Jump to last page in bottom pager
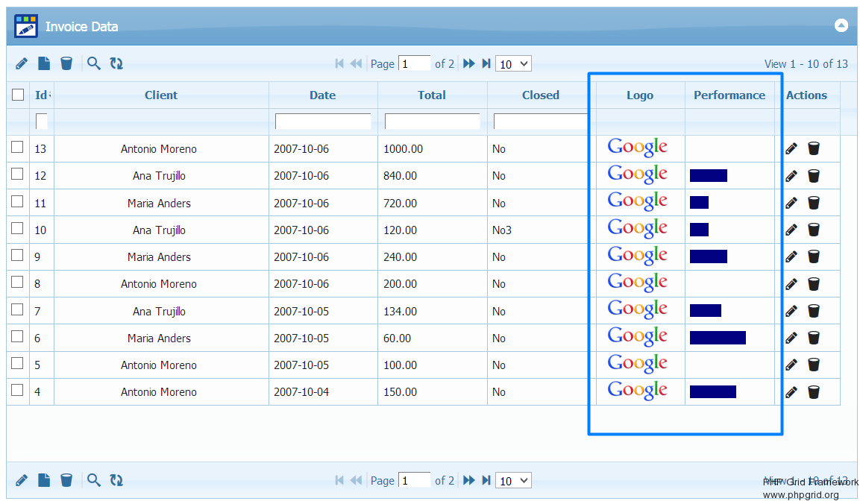 pyautogui.click(x=486, y=480)
